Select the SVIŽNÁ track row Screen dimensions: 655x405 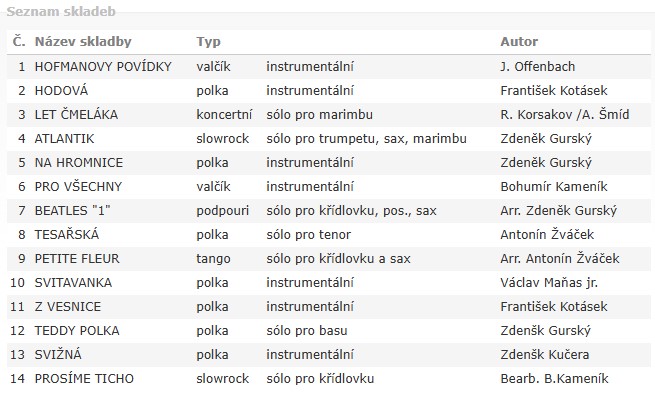pyautogui.click(x=329, y=354)
